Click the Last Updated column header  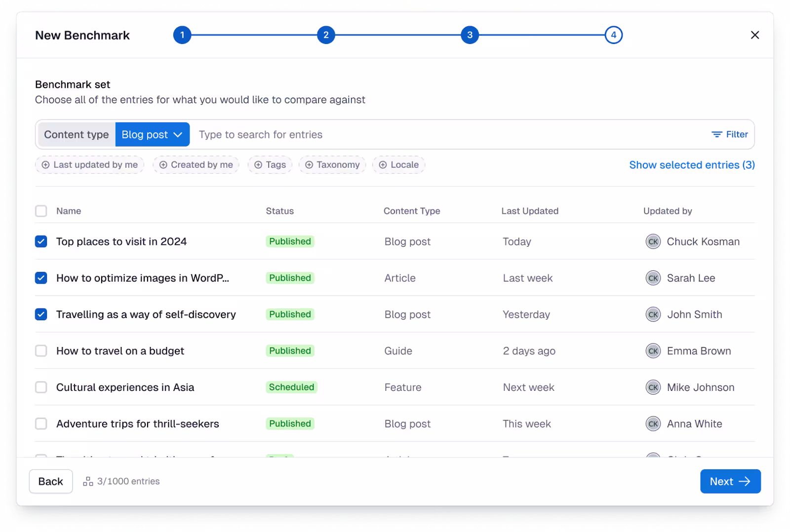pyautogui.click(x=530, y=211)
